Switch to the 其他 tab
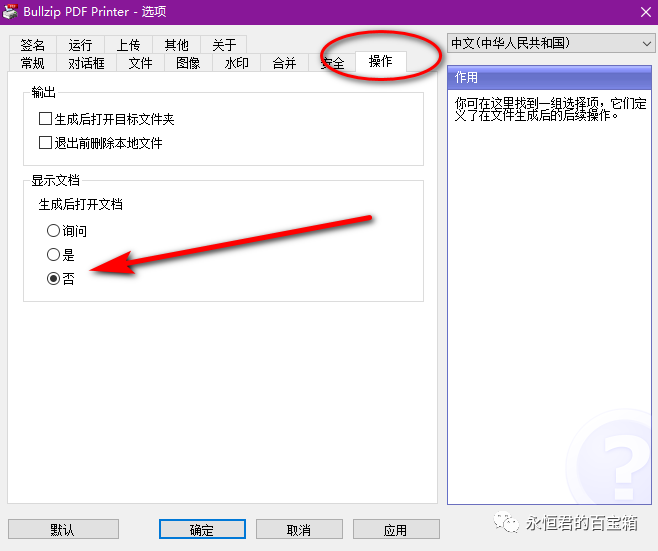 [x=176, y=45]
